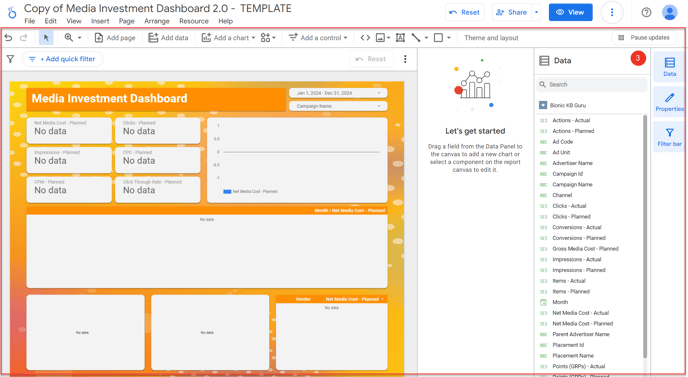This screenshot has width=688, height=377.
Task: Click the red notification badge showing 3
Action: [x=638, y=58]
